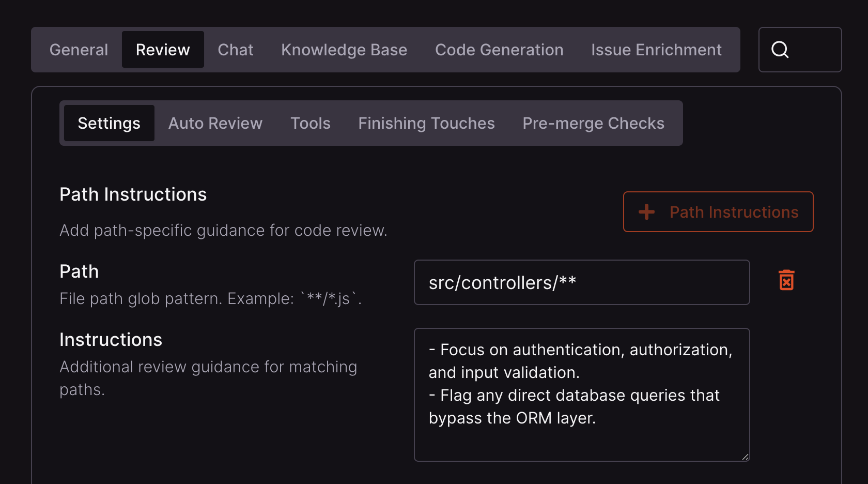
Task: Click the search magnifier icon
Action: point(780,50)
